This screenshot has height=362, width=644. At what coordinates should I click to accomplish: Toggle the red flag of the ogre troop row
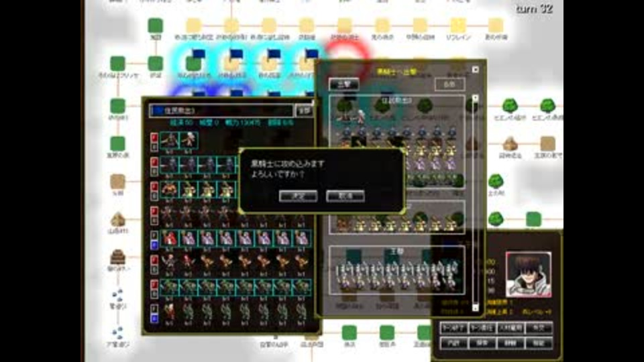click(x=154, y=186)
